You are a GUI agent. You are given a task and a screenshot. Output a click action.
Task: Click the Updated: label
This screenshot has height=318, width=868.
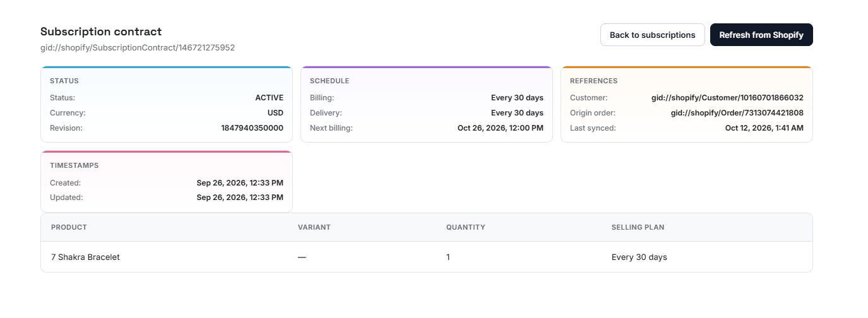66,197
